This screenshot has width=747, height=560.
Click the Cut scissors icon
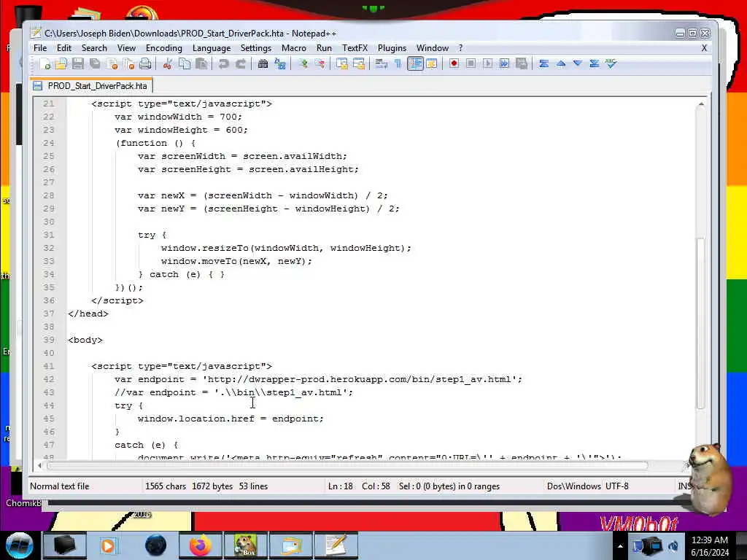tap(167, 64)
